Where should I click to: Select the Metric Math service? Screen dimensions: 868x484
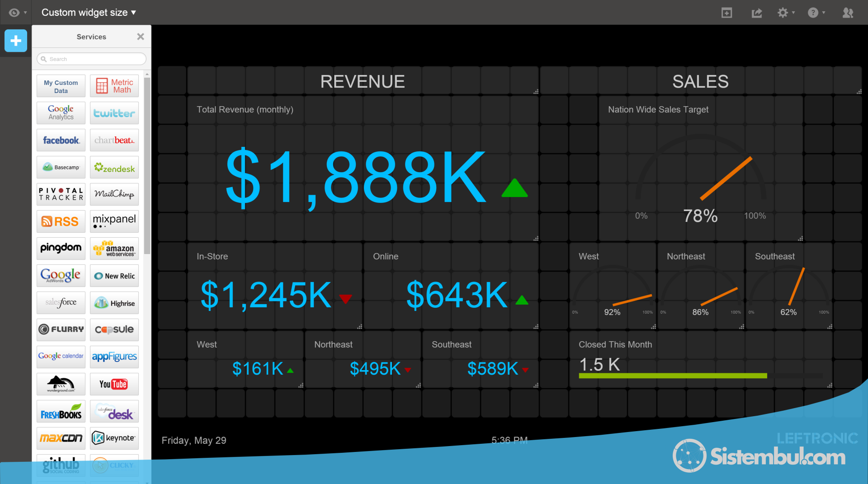(114, 86)
